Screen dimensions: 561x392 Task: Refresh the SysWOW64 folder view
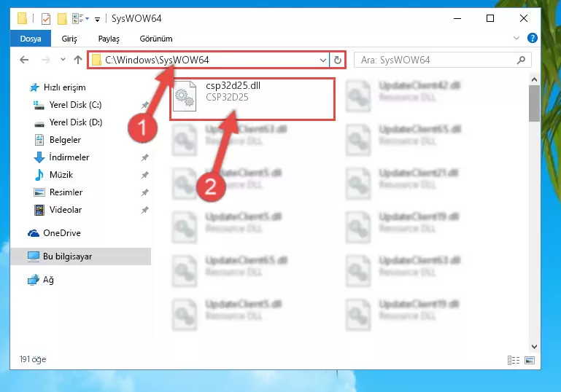point(337,60)
